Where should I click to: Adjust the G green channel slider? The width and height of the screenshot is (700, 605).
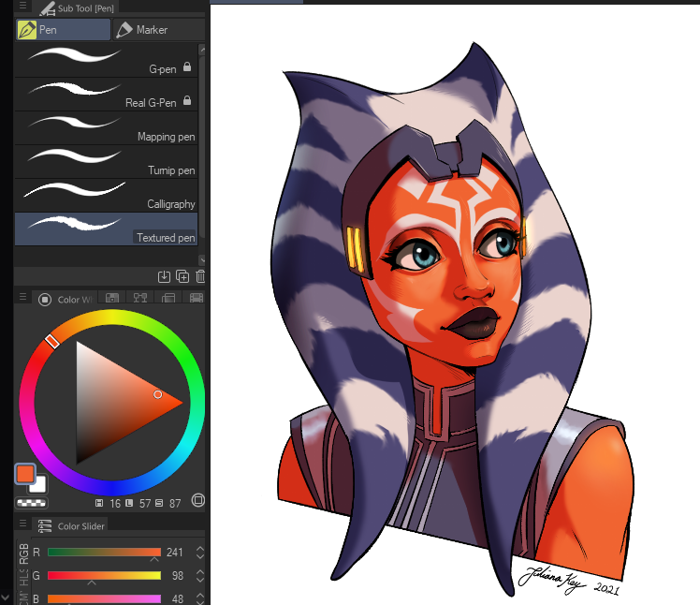coord(104,576)
